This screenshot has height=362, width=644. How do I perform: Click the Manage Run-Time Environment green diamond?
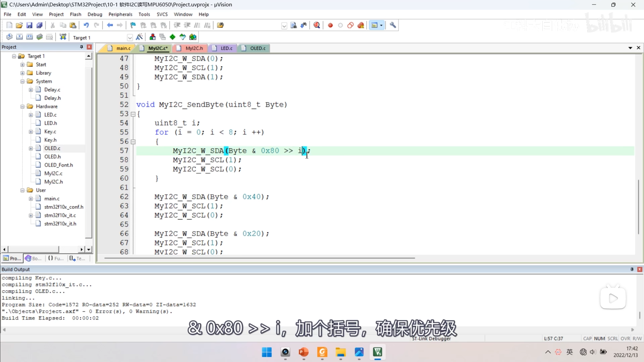(173, 37)
